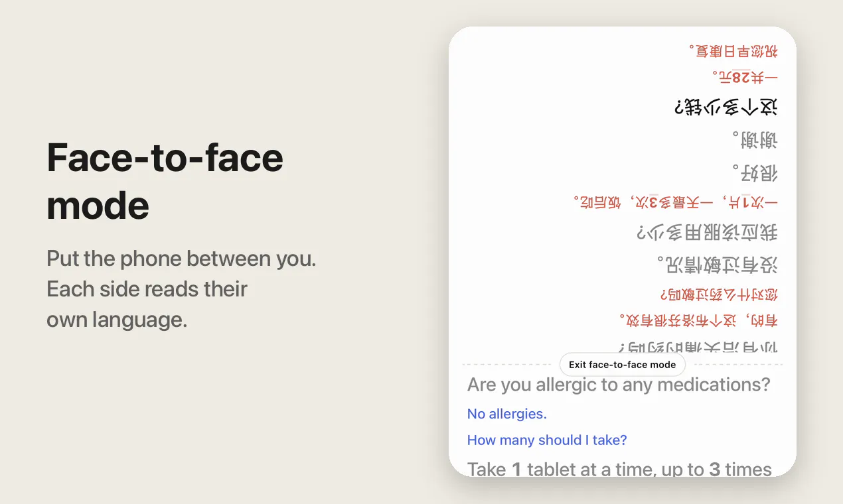Select the flipped gray '我应该服用多少？' line

[x=707, y=231]
